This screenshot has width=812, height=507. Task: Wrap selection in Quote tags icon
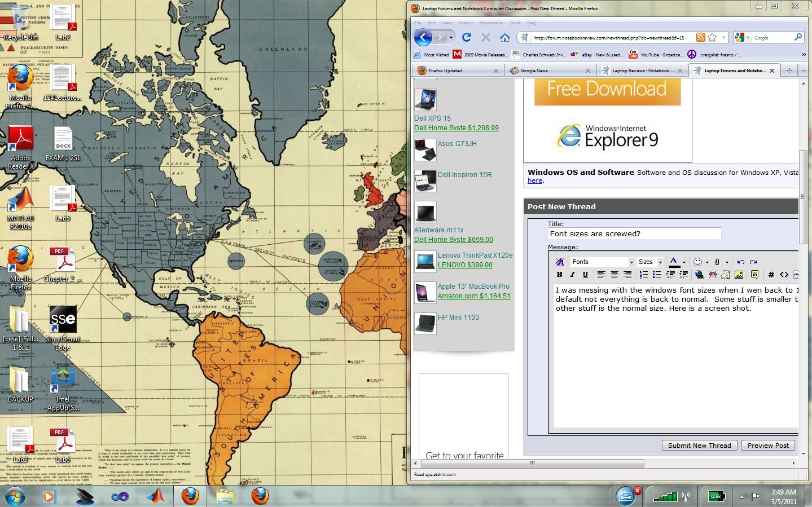(754, 275)
